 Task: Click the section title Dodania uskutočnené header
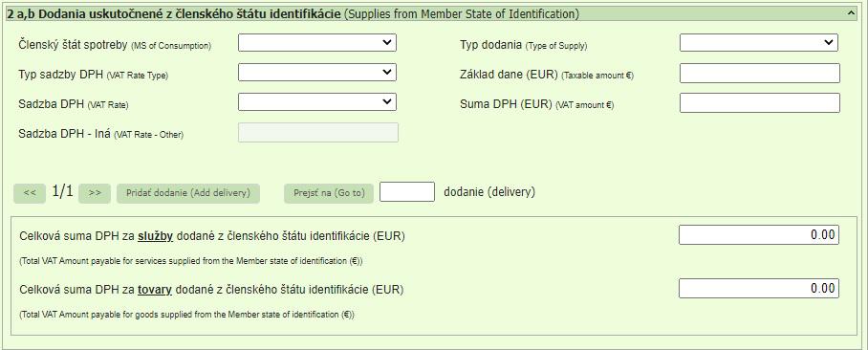coord(174,14)
